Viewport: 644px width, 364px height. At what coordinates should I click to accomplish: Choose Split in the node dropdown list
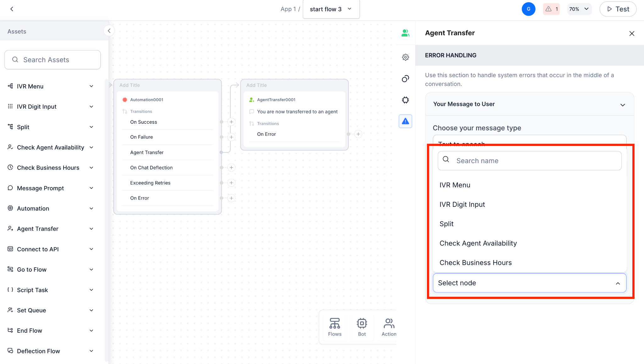446,224
